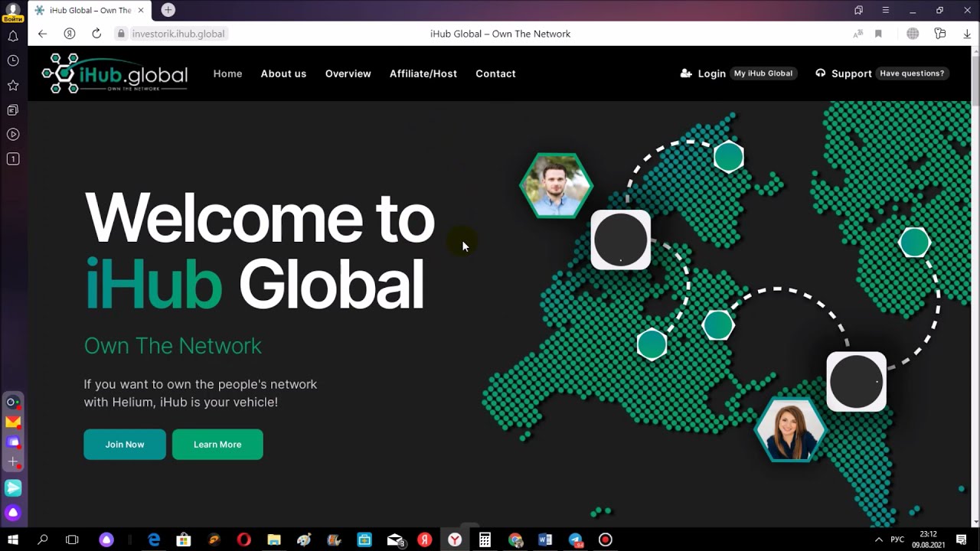
Task: Click the man's hexagon photo
Action: (x=557, y=185)
